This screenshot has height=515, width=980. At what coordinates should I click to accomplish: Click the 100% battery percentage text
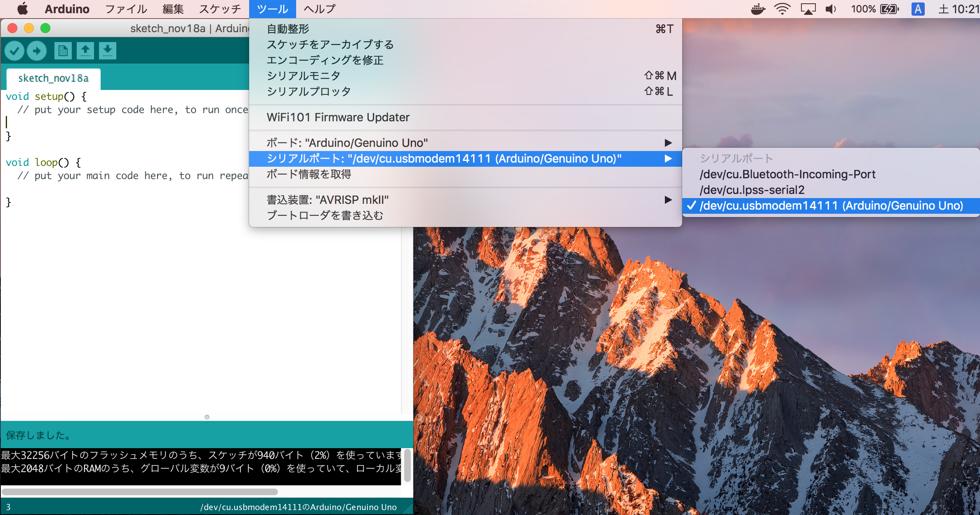click(x=863, y=9)
